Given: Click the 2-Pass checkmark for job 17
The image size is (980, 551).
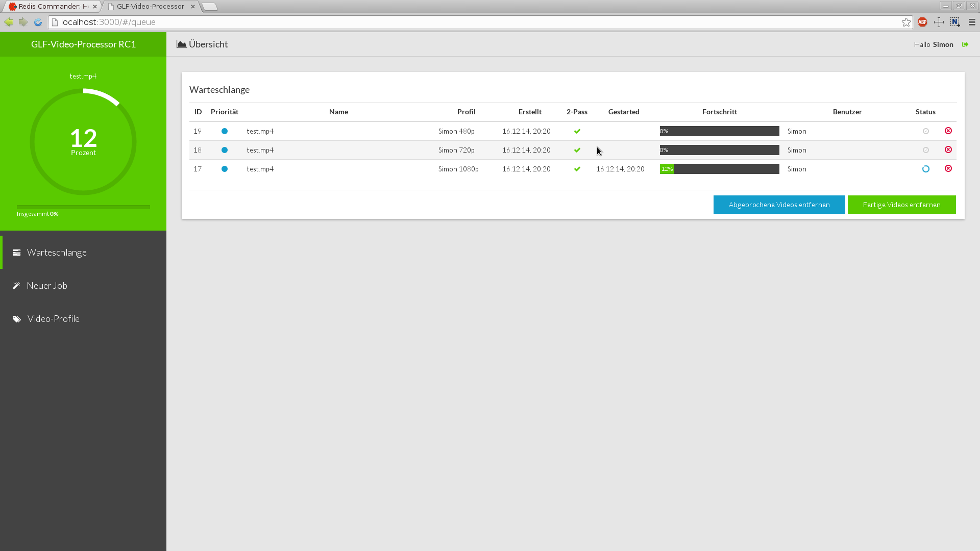Looking at the screenshot, I should tap(577, 169).
